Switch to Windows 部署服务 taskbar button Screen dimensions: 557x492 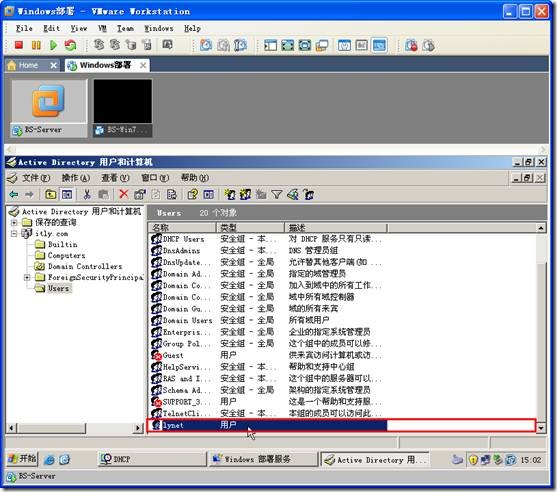[x=263, y=459]
